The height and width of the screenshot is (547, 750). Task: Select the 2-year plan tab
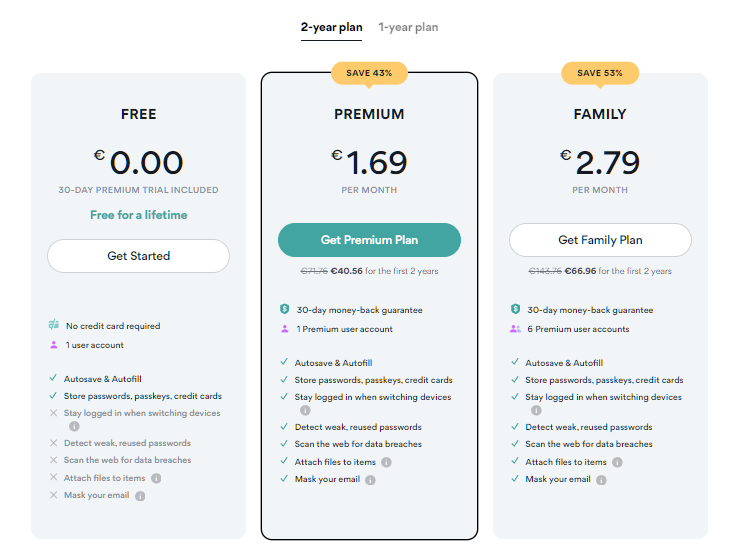(331, 27)
